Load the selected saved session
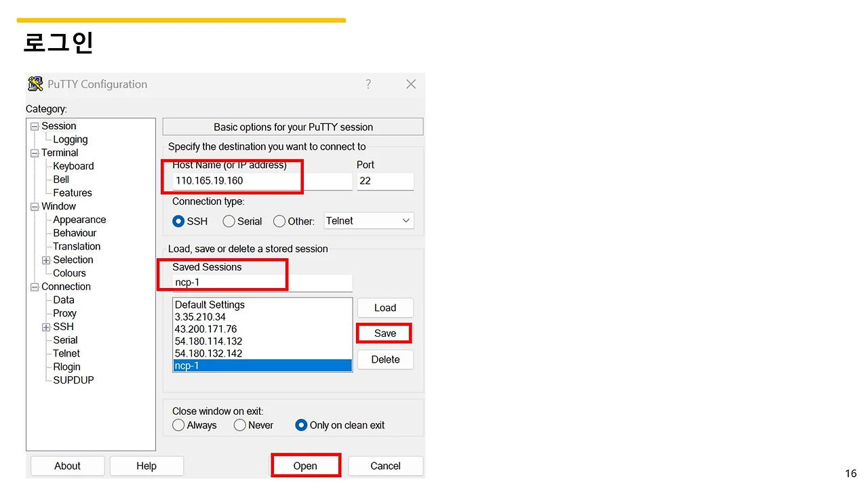868x488 pixels. coord(385,308)
